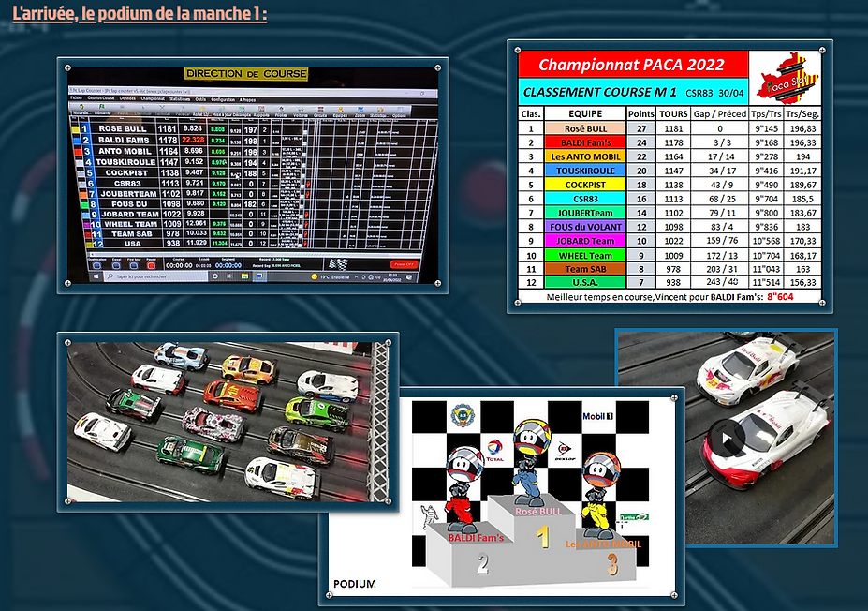Click the Gulf blue-orange car on the grid
The width and height of the screenshot is (868, 611).
pos(181,356)
